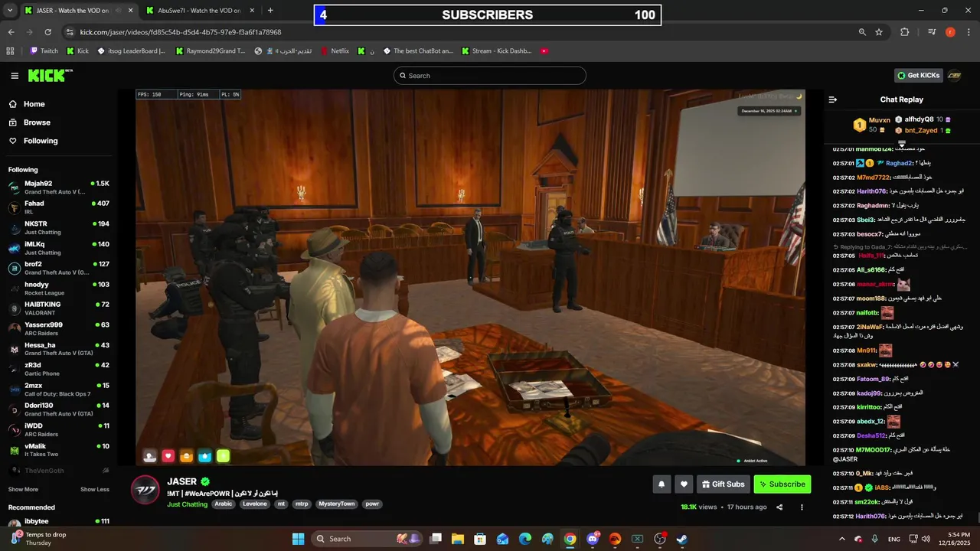Click the blue emote on video overlay
Screen dimensions: 980x551
204,456
